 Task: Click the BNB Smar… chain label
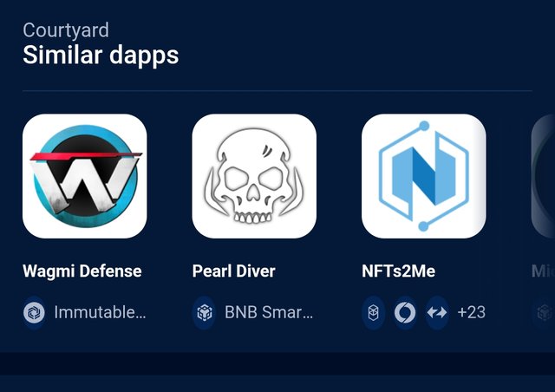pos(269,312)
